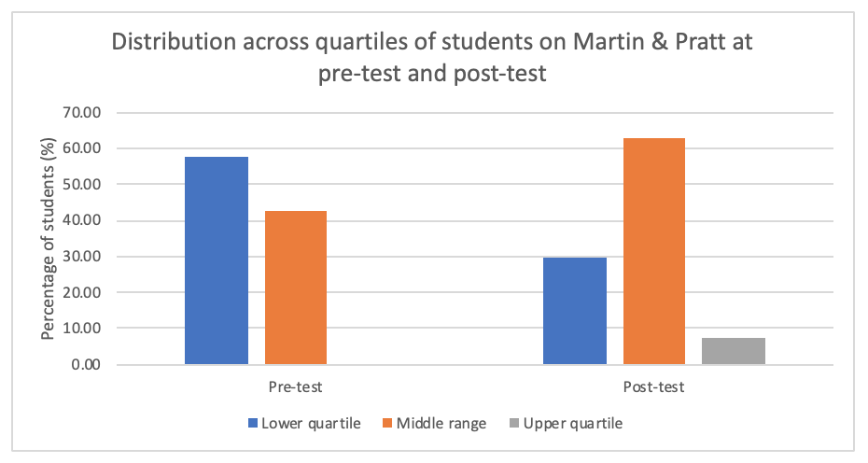The image size is (868, 463).
Task: Click the gray Post-test upper quartile bar
Action: pos(734,351)
